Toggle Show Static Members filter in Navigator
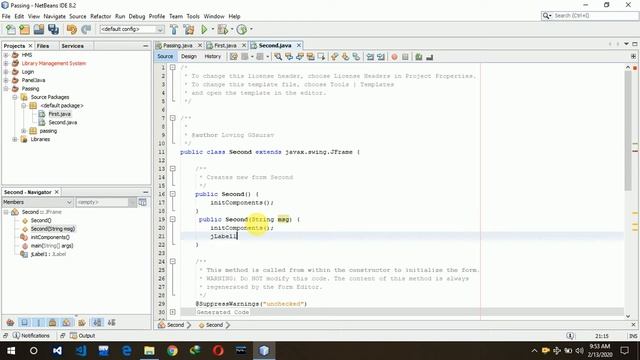This screenshot has width=640, height=360. tap(38, 323)
